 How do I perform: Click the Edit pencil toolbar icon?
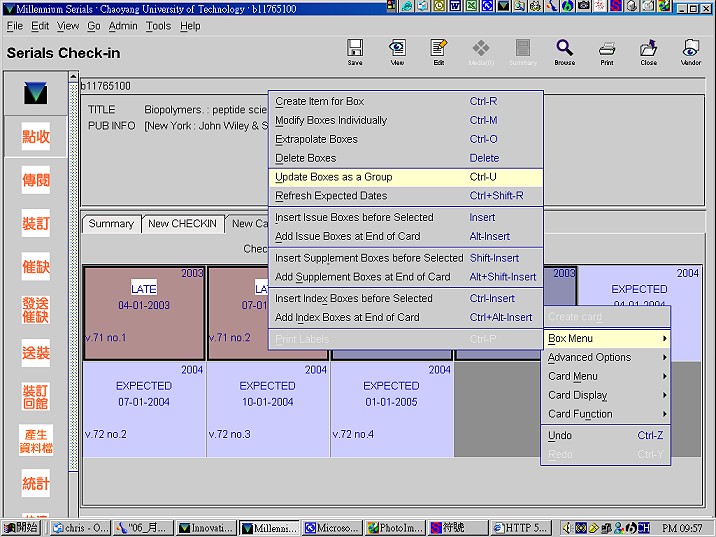pyautogui.click(x=438, y=50)
